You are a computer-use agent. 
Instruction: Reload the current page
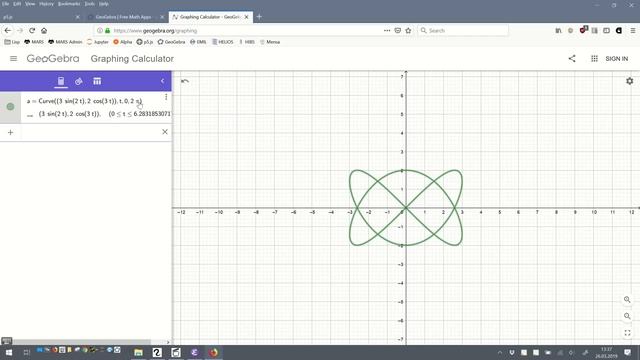pos(32,31)
